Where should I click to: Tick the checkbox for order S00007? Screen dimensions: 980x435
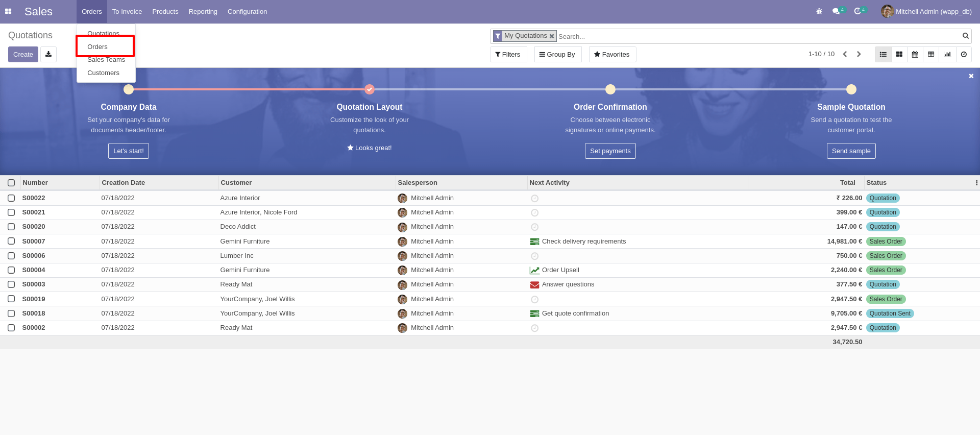tap(11, 241)
